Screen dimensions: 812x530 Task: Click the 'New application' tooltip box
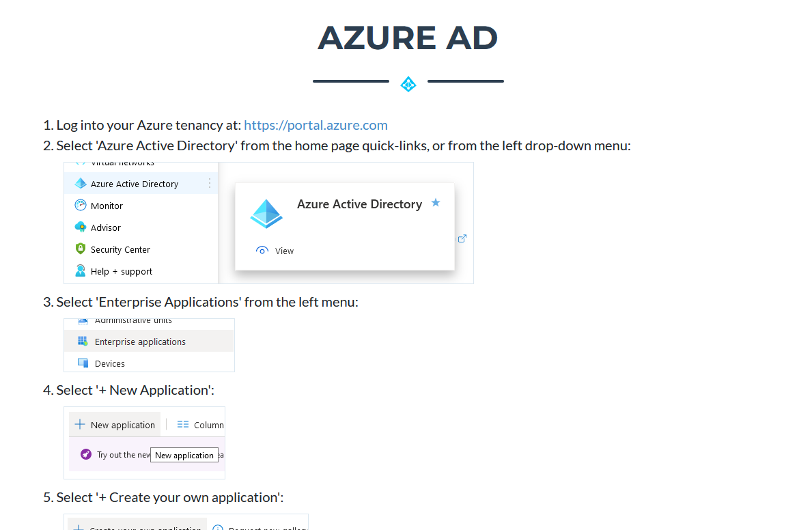pyautogui.click(x=184, y=455)
